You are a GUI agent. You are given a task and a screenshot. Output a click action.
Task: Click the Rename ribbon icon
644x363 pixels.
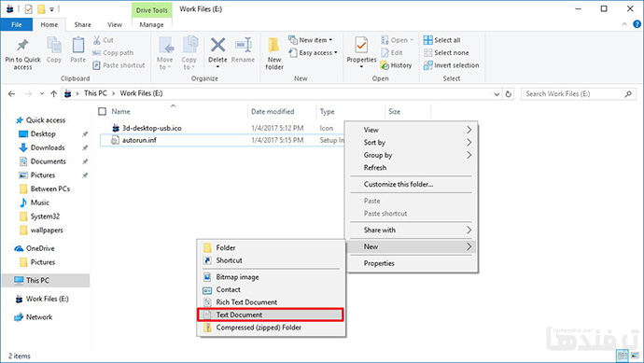(244, 45)
